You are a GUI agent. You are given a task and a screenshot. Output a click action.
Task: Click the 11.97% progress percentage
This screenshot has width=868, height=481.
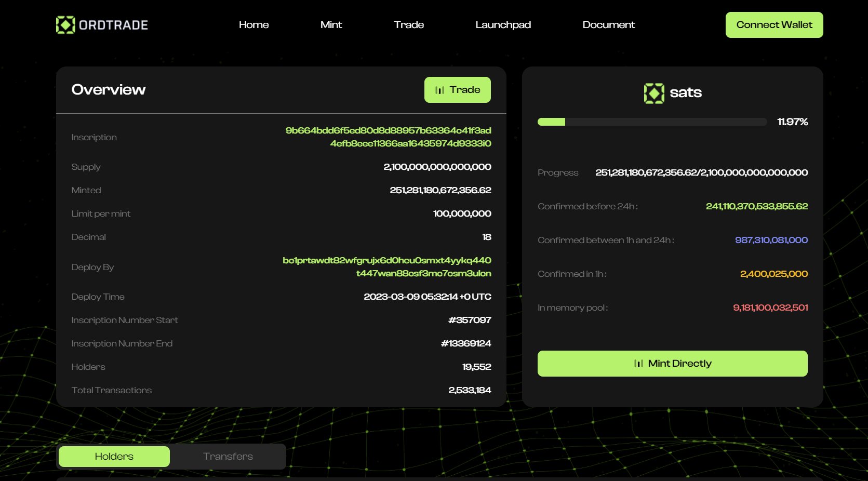(793, 122)
